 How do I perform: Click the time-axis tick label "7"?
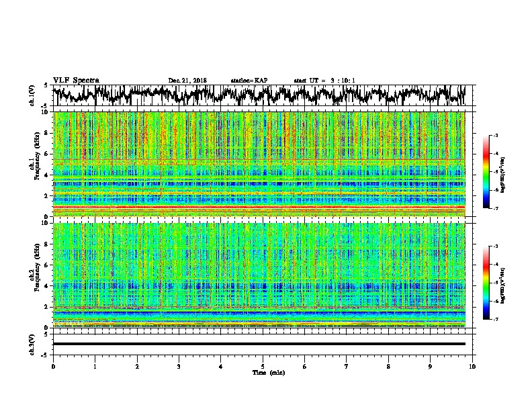[347, 366]
